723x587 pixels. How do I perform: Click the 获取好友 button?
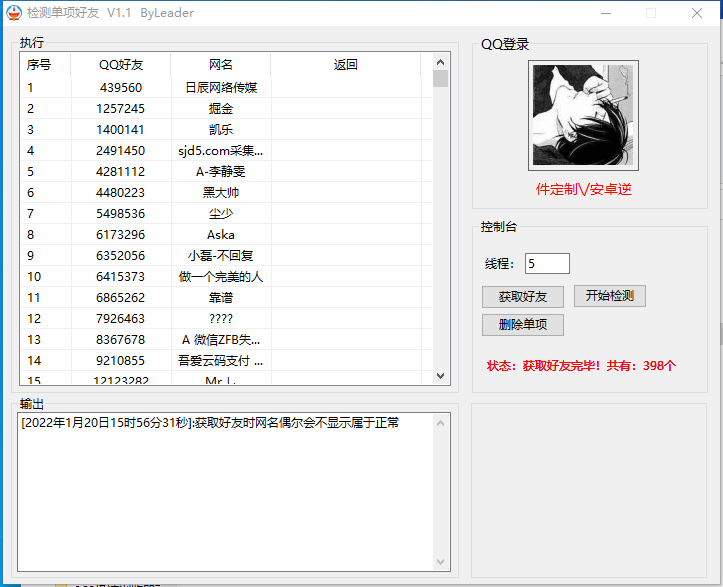[522, 297]
